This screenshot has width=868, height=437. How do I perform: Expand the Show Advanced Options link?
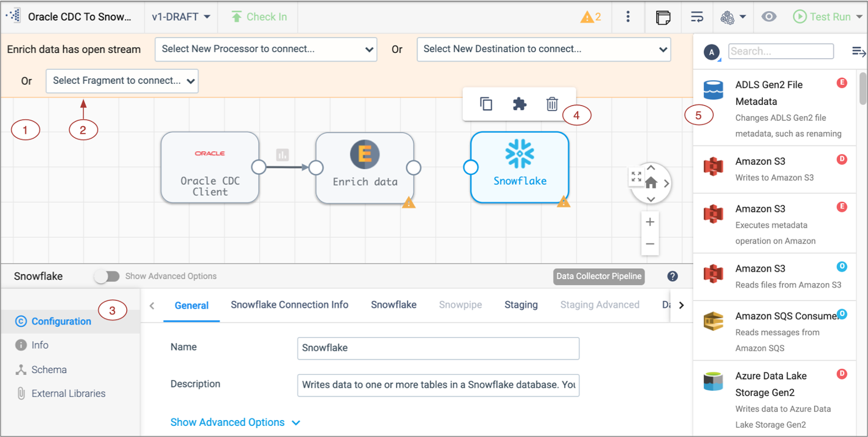click(x=235, y=422)
